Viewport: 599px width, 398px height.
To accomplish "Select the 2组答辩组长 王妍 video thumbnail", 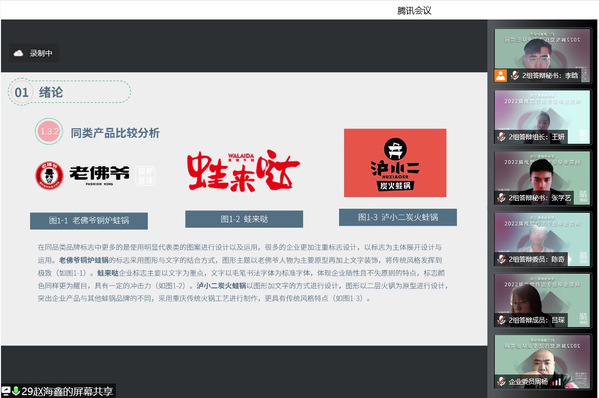I will pyautogui.click(x=542, y=117).
